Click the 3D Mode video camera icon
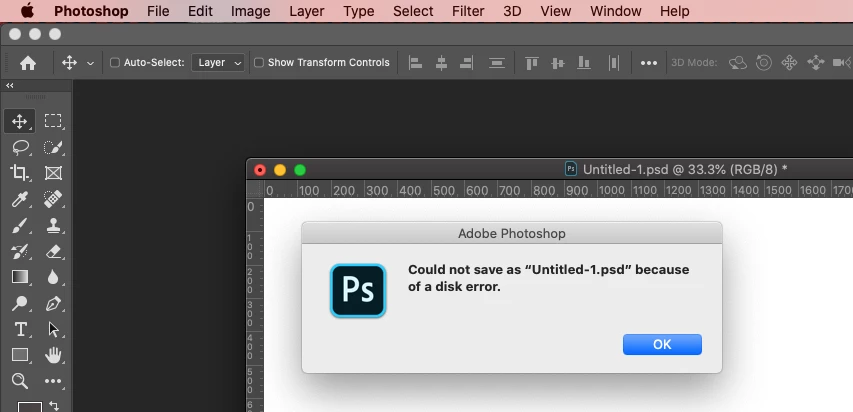 [842, 63]
